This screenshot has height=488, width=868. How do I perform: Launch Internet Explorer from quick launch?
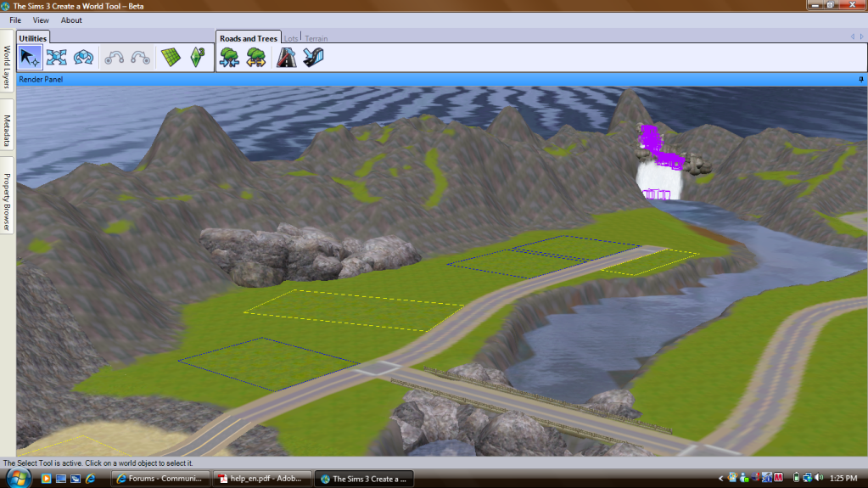(x=91, y=479)
